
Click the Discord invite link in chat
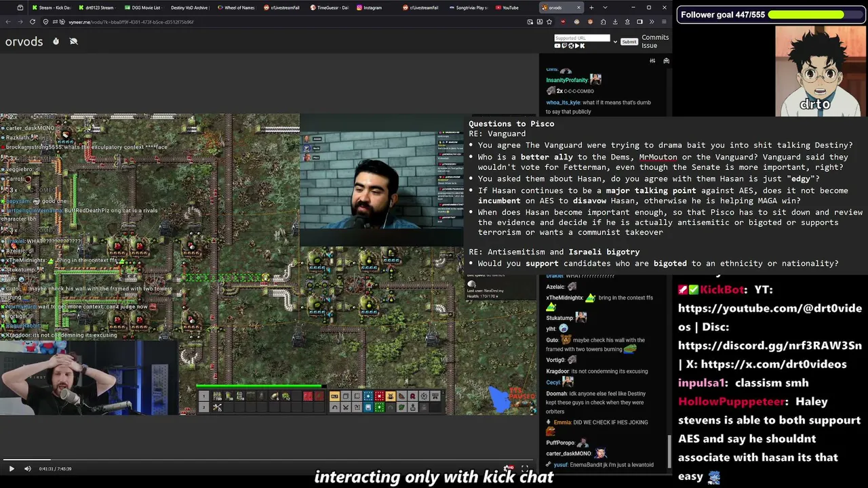(x=770, y=345)
